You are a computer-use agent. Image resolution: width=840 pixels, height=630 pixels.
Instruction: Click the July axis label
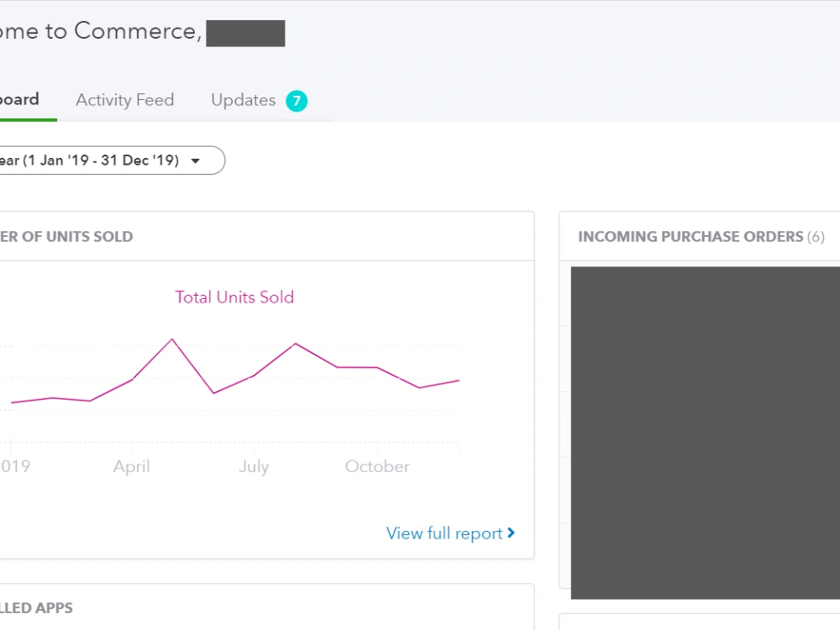[254, 466]
